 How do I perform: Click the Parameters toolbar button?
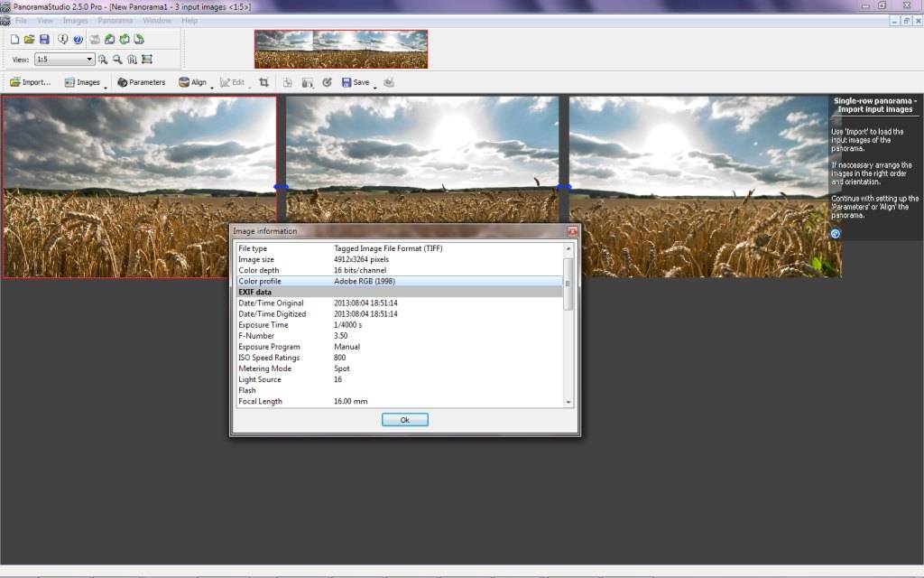click(141, 82)
